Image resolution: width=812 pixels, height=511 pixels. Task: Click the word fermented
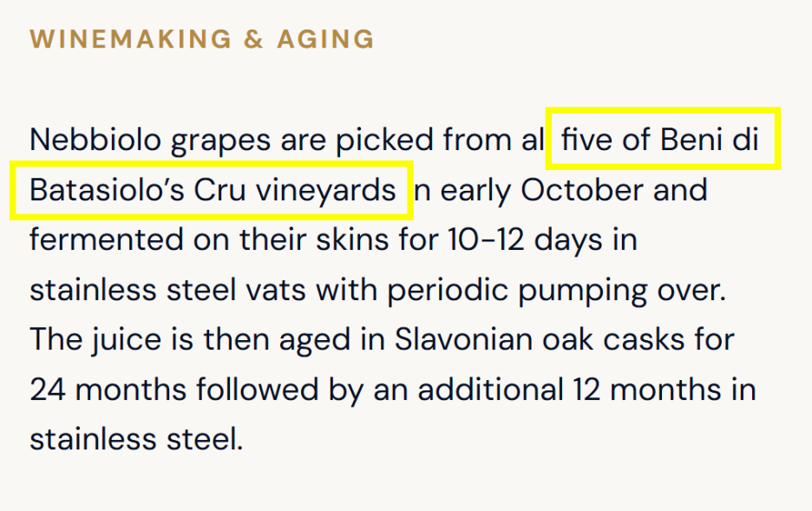[107, 240]
